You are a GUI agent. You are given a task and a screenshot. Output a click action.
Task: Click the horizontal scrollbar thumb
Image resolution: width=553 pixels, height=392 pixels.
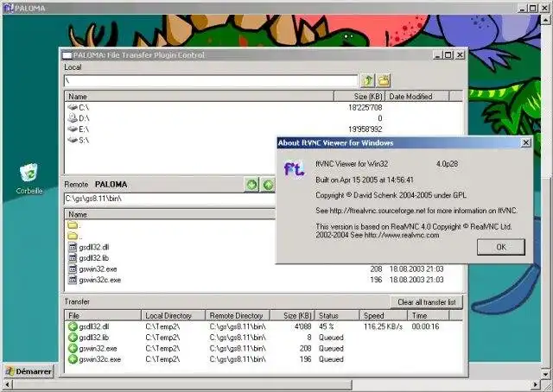click(182, 384)
